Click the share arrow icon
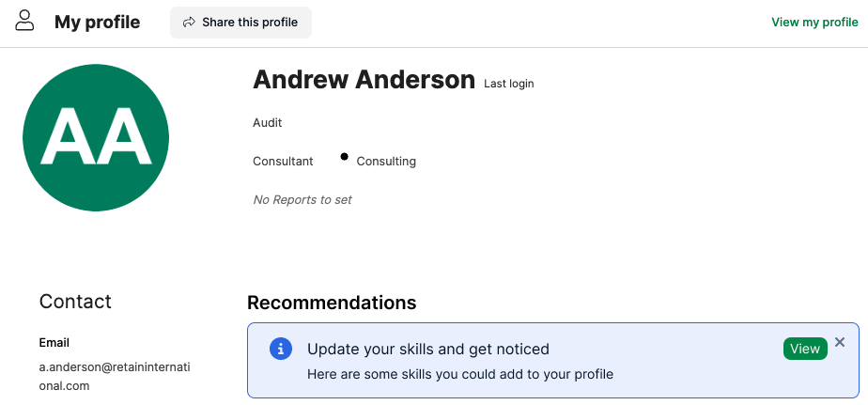Screen dimensions: 868x405 (190, 23)
